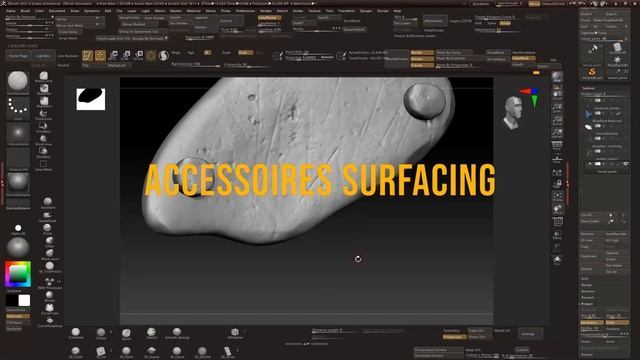
Task: Toggle the highlighted Alternate button
Action: click(18, 316)
